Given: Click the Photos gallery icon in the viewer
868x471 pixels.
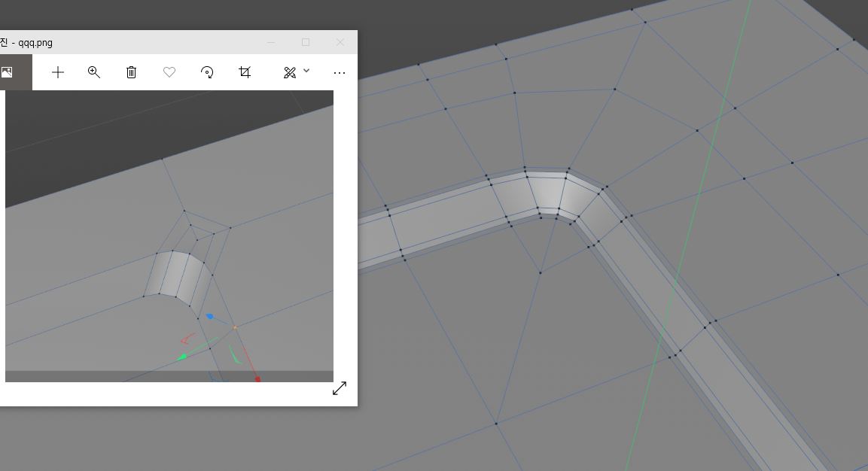Looking at the screenshot, I should 7,72.
